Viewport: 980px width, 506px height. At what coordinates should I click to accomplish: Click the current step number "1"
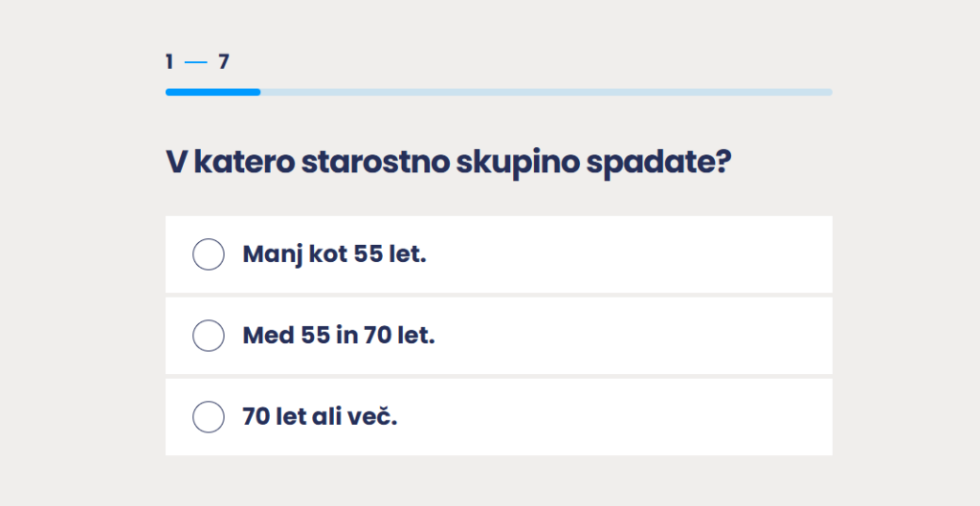(169, 62)
